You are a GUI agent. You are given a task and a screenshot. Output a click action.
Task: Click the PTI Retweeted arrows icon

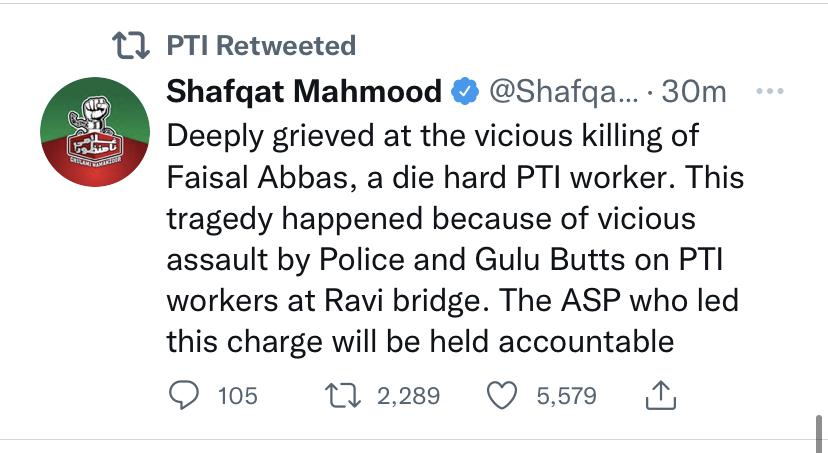[x=131, y=45]
